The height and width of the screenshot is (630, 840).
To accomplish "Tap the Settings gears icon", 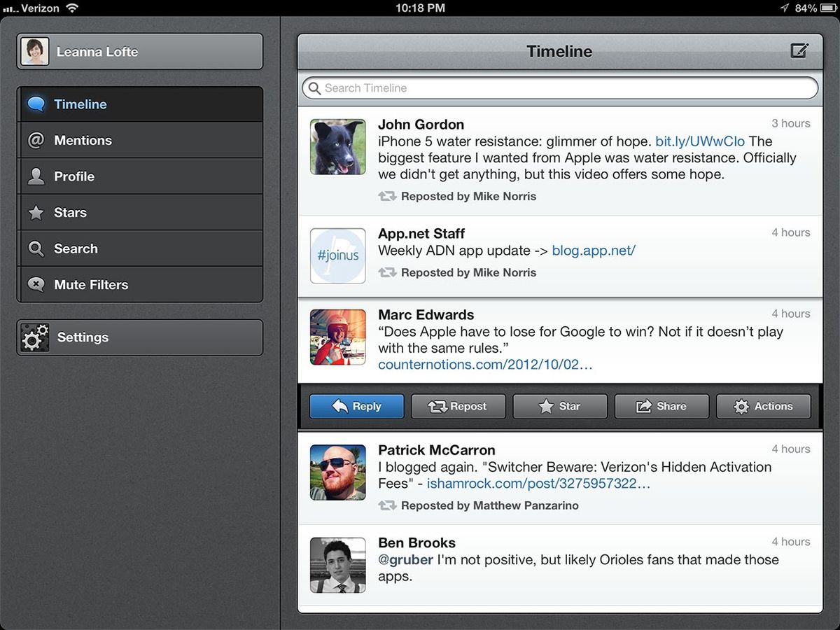I will [35, 337].
